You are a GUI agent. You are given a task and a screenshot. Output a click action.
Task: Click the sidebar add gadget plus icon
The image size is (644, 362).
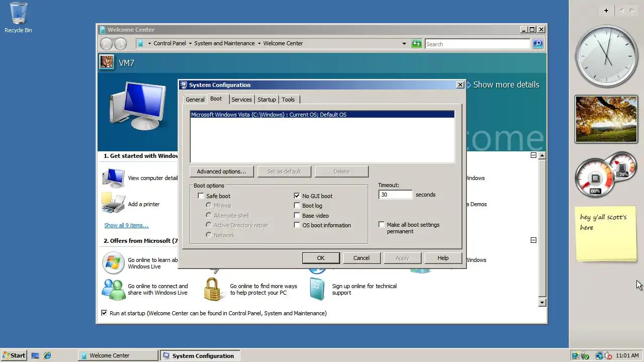[x=606, y=11]
